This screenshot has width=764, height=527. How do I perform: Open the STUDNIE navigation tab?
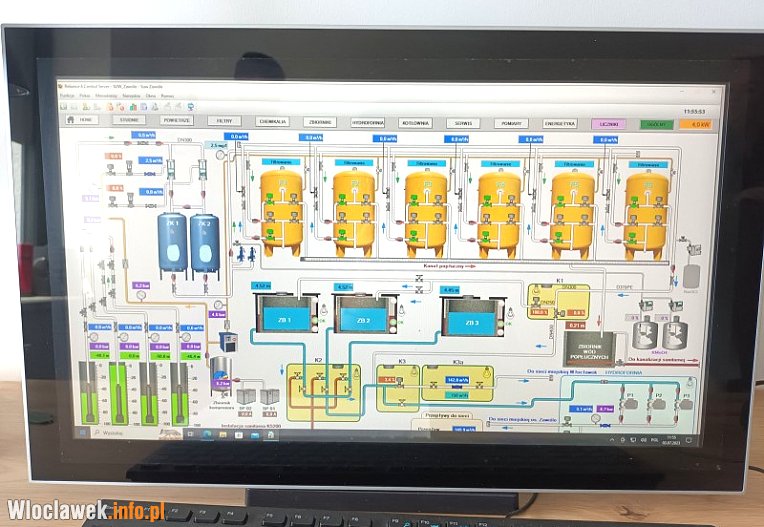pos(129,119)
